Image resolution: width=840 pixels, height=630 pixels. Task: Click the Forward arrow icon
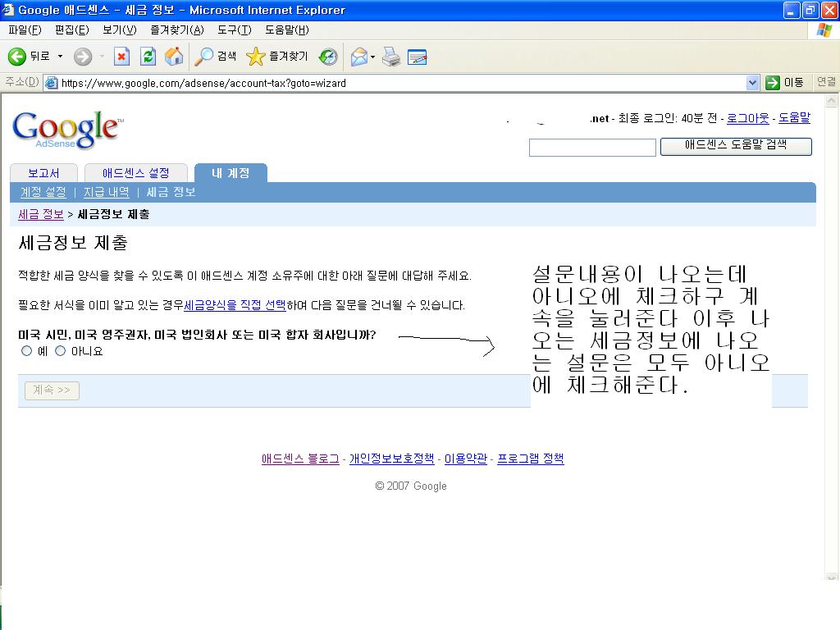(83, 57)
